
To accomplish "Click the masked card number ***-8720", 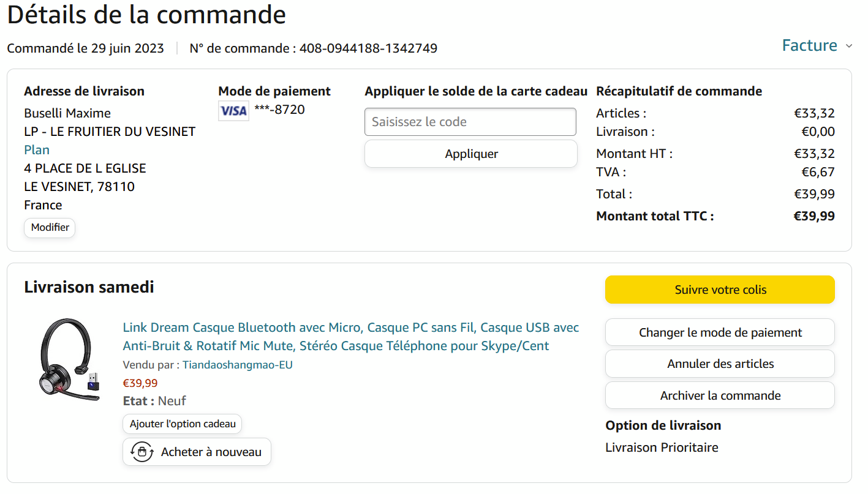I will (279, 110).
